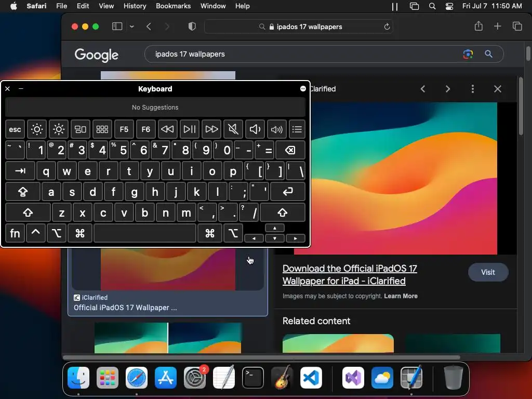Open Mission Control key on keyboard
This screenshot has width=532, height=399.
click(x=81, y=129)
